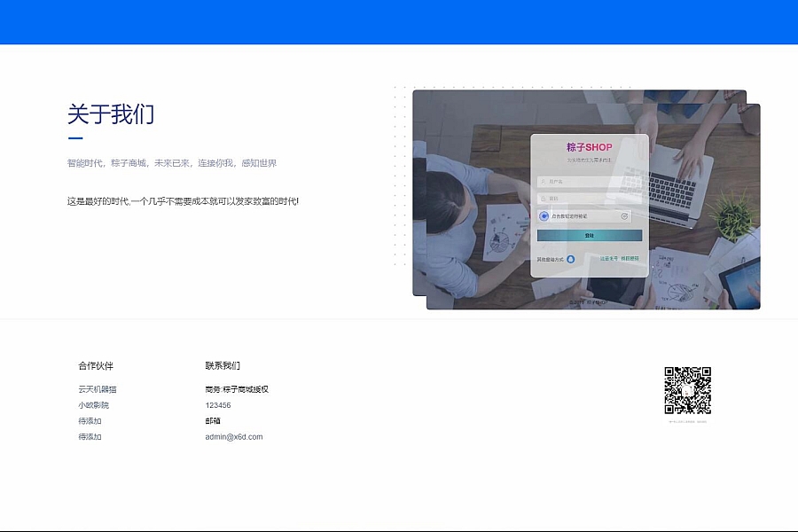The width and height of the screenshot is (798, 532).
Task: Click the 联系我们 footer heading
Action: click(223, 365)
